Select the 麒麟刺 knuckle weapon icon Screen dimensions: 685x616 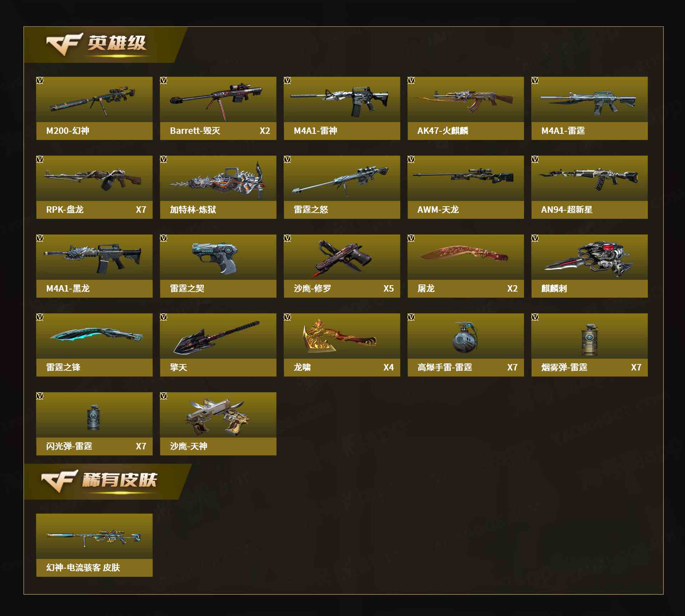(588, 259)
